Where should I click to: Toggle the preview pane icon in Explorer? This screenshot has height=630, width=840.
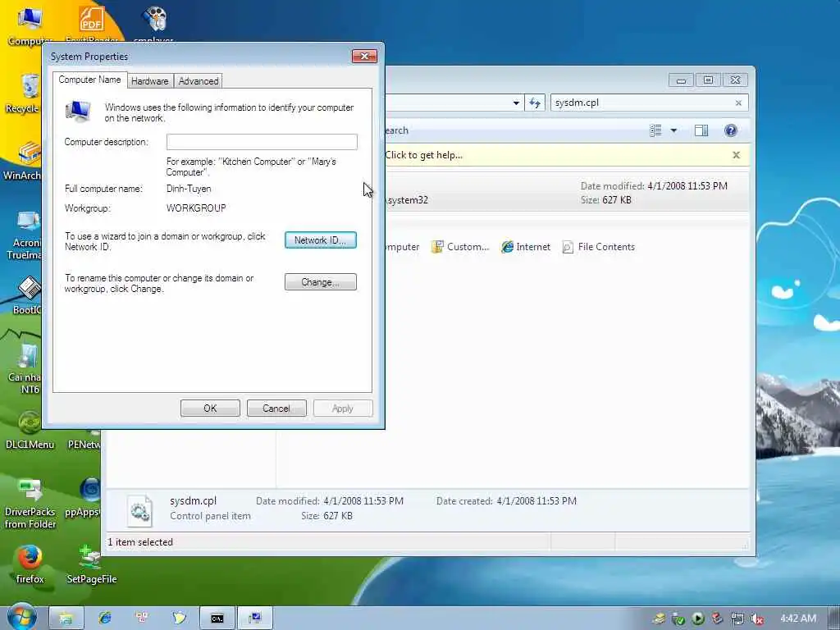701,130
